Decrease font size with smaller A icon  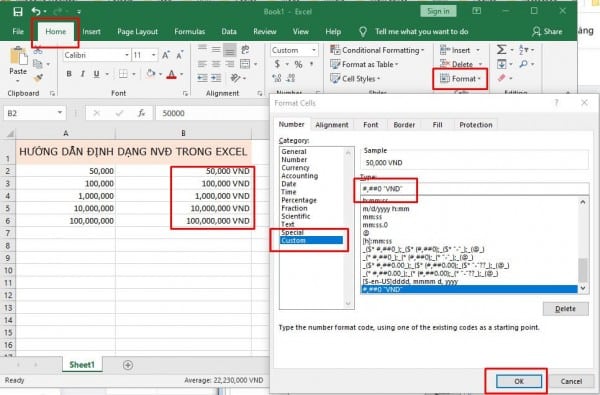click(179, 55)
